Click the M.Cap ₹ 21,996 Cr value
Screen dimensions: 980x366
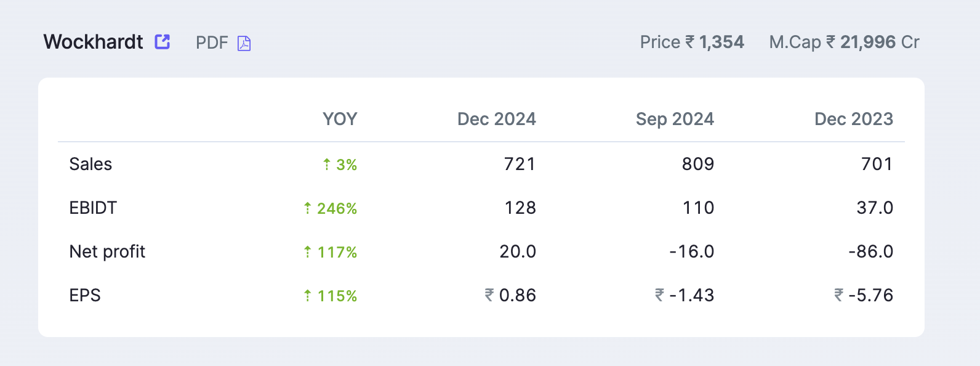[844, 42]
